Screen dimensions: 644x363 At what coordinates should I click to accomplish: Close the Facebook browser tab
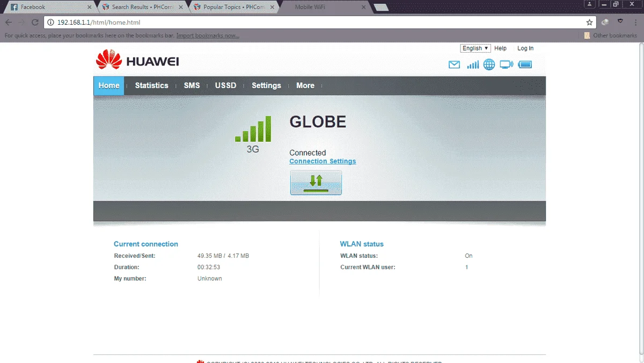[x=89, y=8]
